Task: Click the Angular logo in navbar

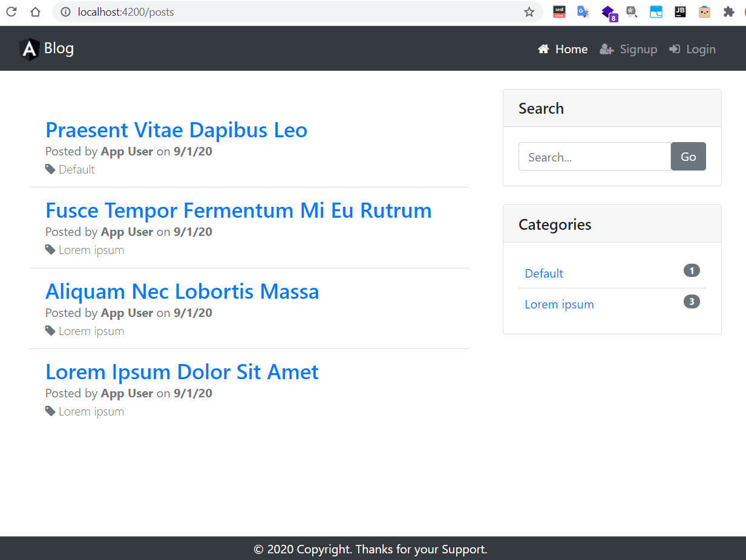Action: 29,49
